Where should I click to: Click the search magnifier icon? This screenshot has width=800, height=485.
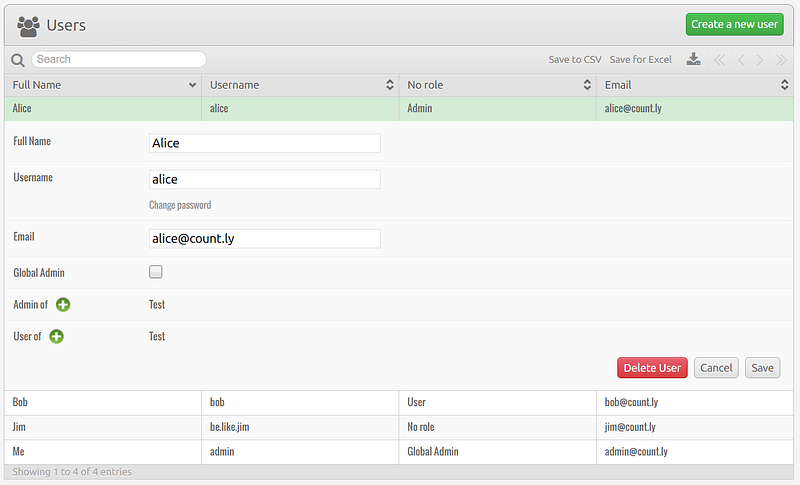point(18,60)
